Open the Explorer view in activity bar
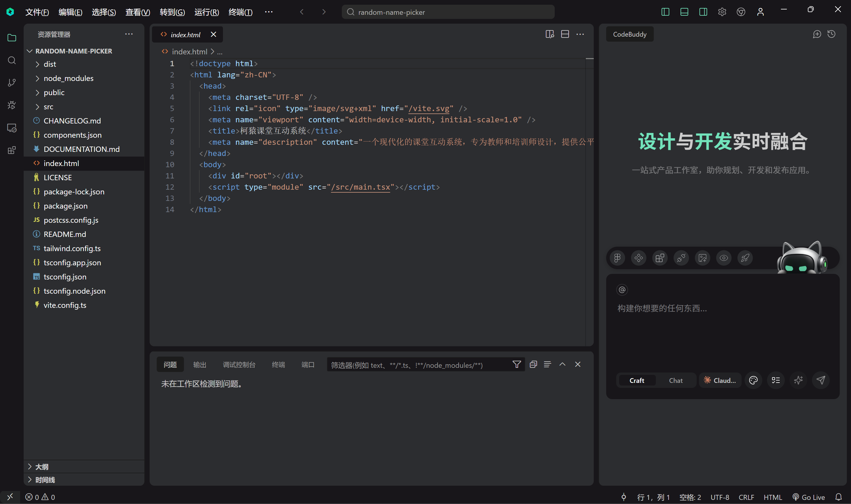851x504 pixels. pos(12,38)
